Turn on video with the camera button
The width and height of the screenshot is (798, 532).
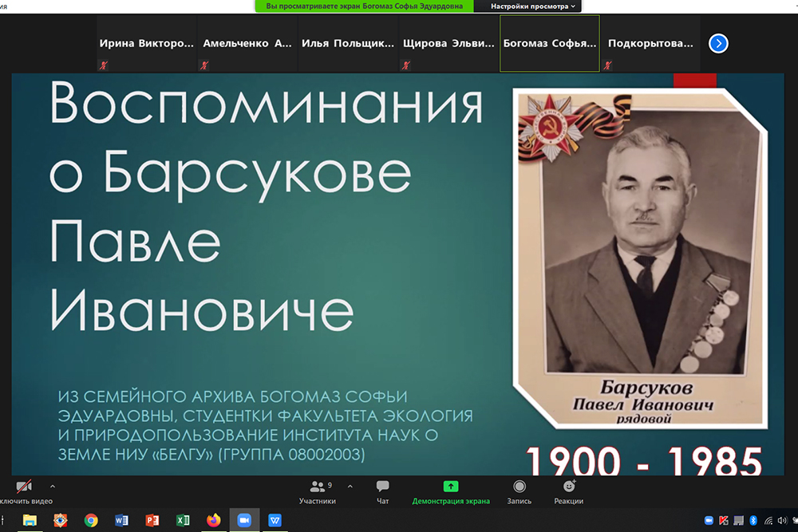click(24, 487)
